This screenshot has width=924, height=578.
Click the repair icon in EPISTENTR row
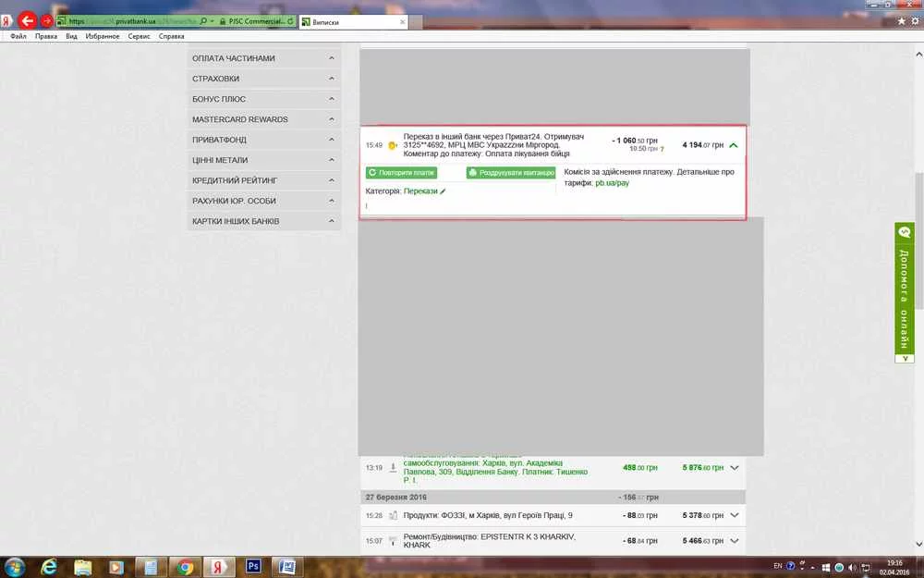tap(393, 541)
